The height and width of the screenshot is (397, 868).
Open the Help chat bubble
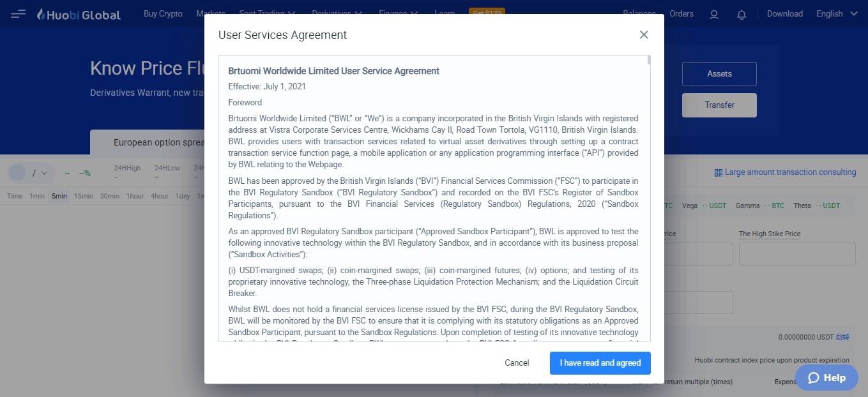click(826, 378)
